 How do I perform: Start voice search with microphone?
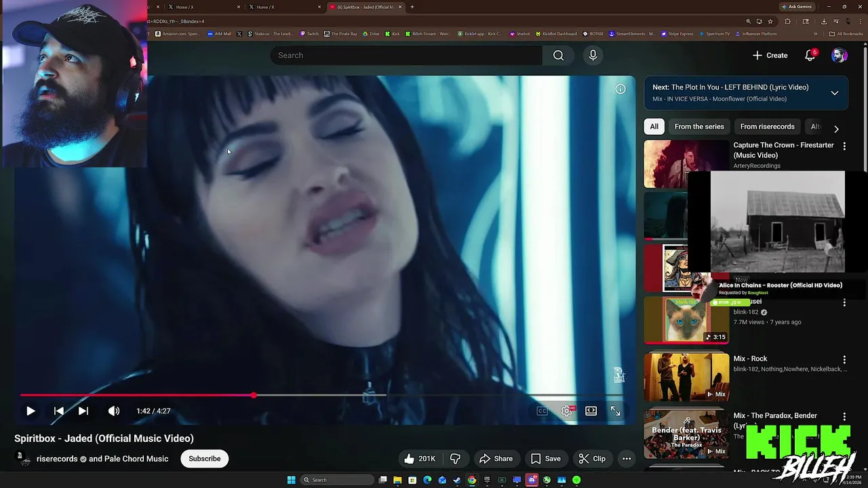(x=593, y=55)
